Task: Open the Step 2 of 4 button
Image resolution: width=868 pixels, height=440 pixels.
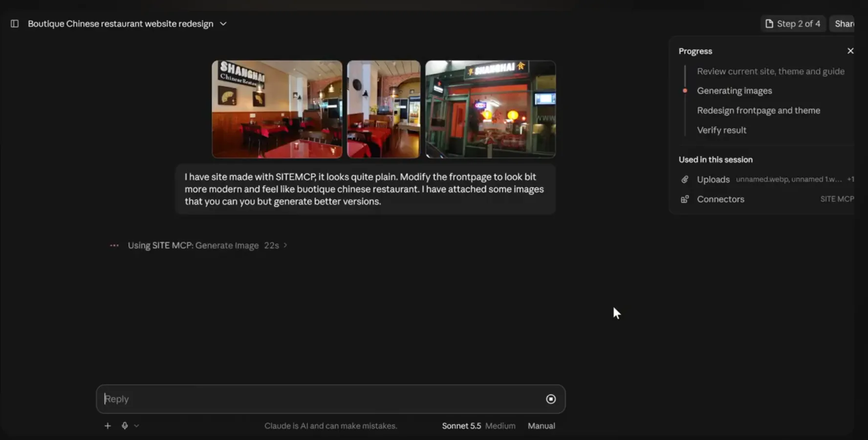Action: coord(793,23)
